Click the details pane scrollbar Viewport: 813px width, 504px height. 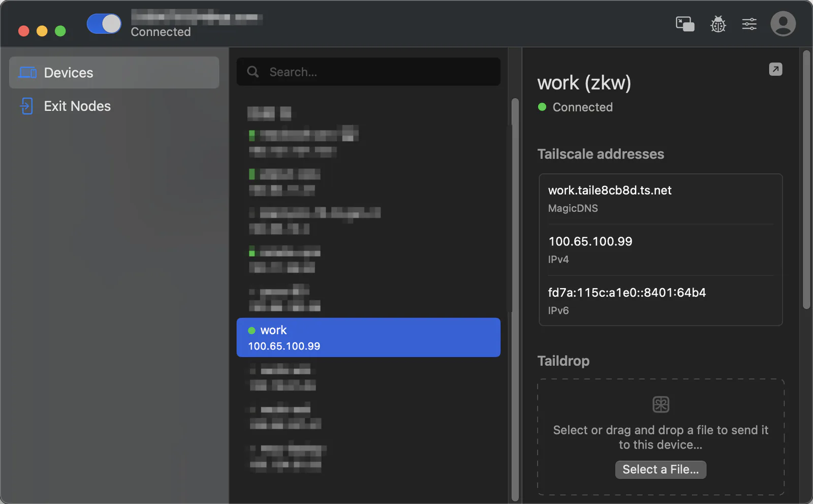pos(806,179)
